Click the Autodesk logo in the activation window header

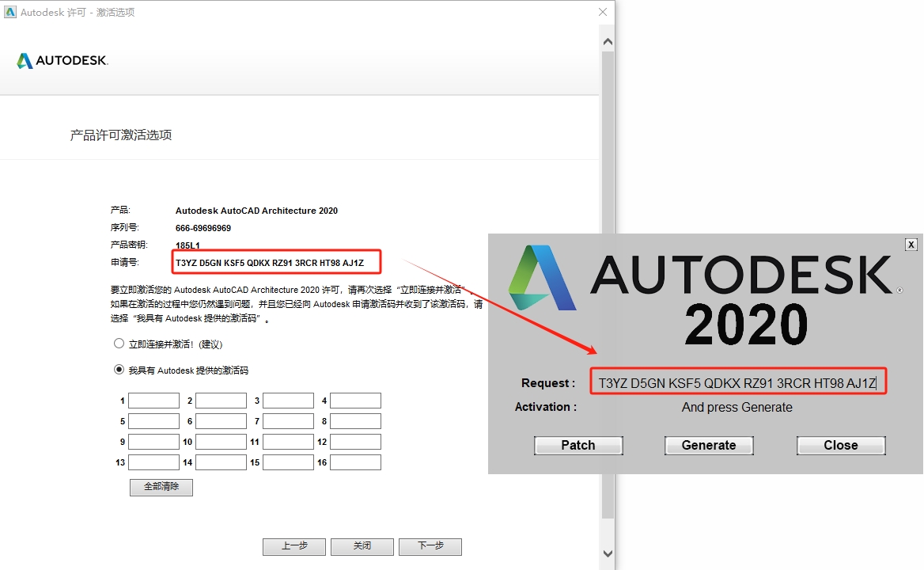click(62, 60)
